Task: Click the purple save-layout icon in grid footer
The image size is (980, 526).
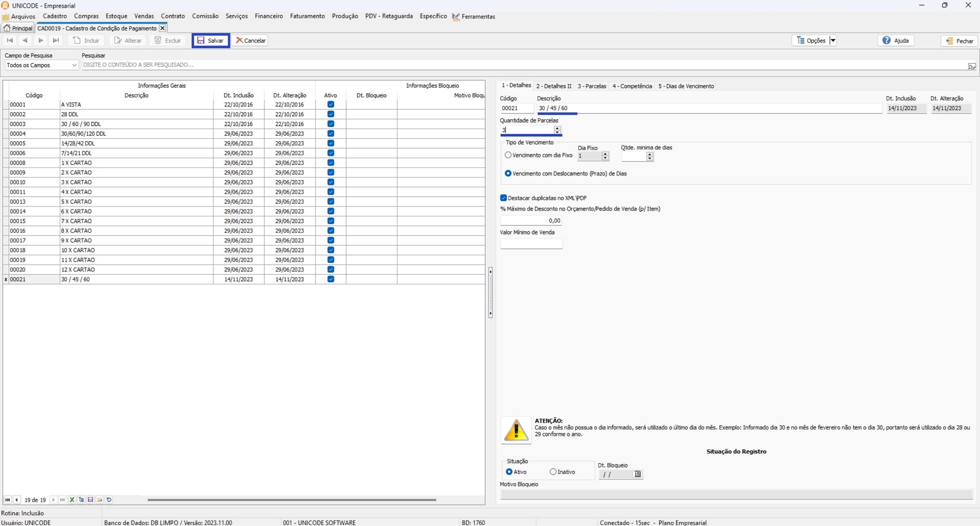Action: (x=90, y=499)
